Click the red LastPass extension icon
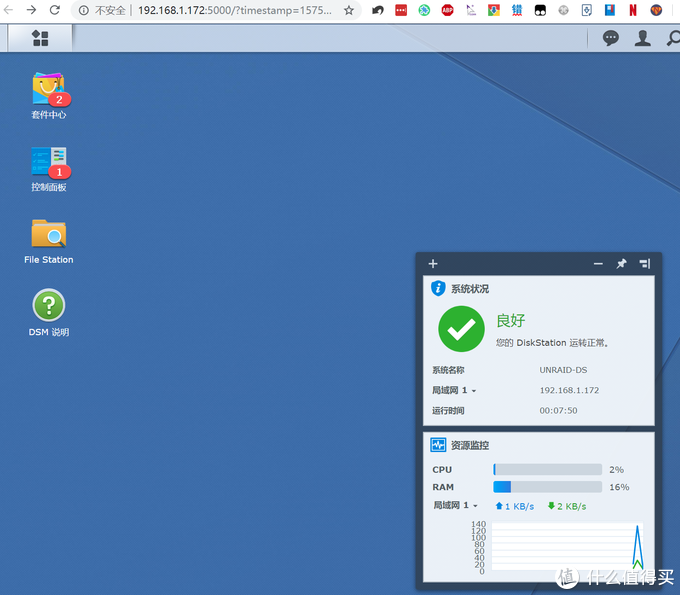680x595 pixels. click(x=401, y=10)
